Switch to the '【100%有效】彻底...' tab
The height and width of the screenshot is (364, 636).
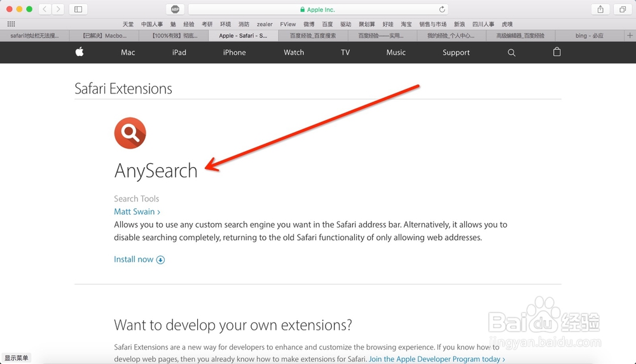pos(174,36)
